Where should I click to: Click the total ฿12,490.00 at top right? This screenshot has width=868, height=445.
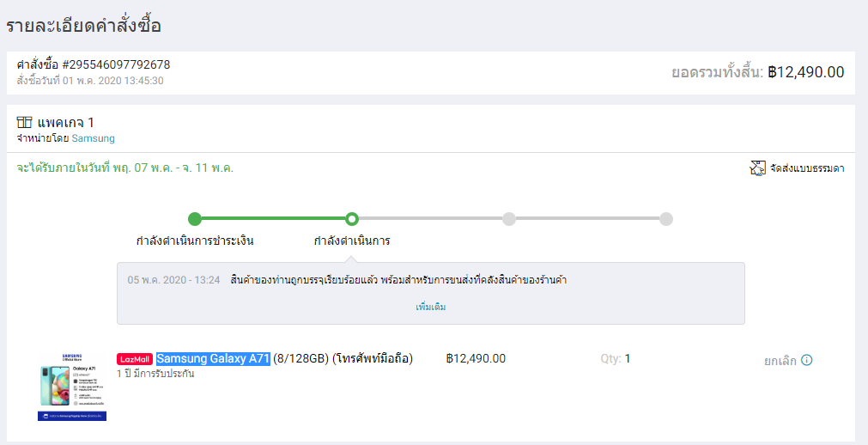tap(805, 72)
